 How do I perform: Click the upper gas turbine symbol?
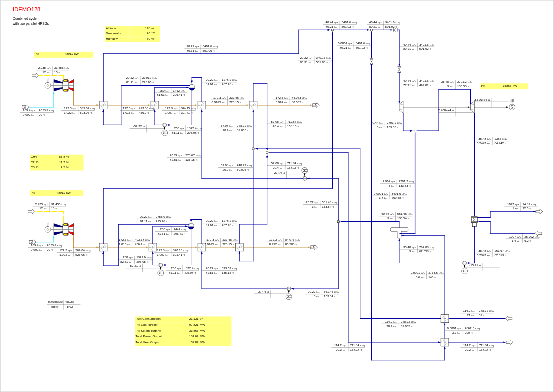click(x=64, y=85)
